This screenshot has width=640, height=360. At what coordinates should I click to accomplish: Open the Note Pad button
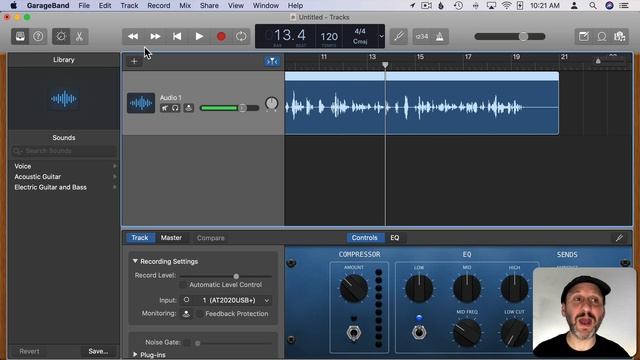[584, 36]
